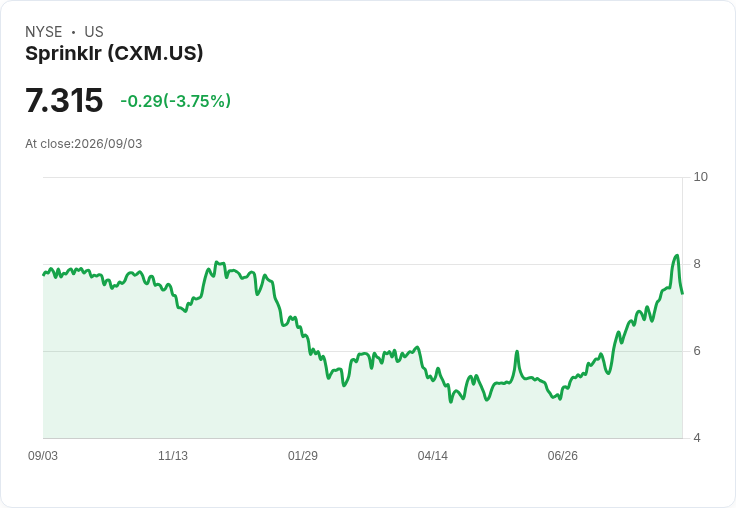
Task: Click the last data point of the line
Action: (x=682, y=293)
